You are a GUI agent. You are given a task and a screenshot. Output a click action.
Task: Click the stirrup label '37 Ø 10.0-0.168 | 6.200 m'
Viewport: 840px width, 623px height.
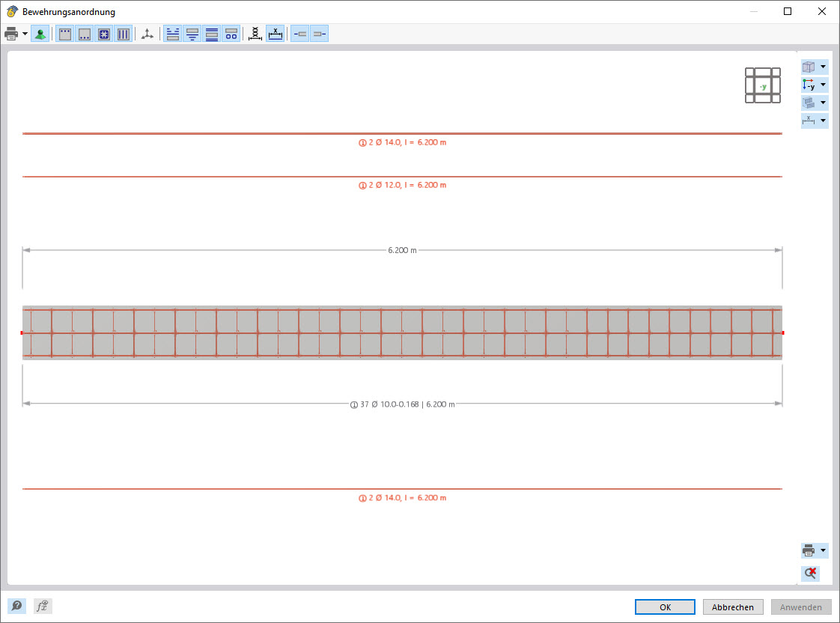point(402,404)
